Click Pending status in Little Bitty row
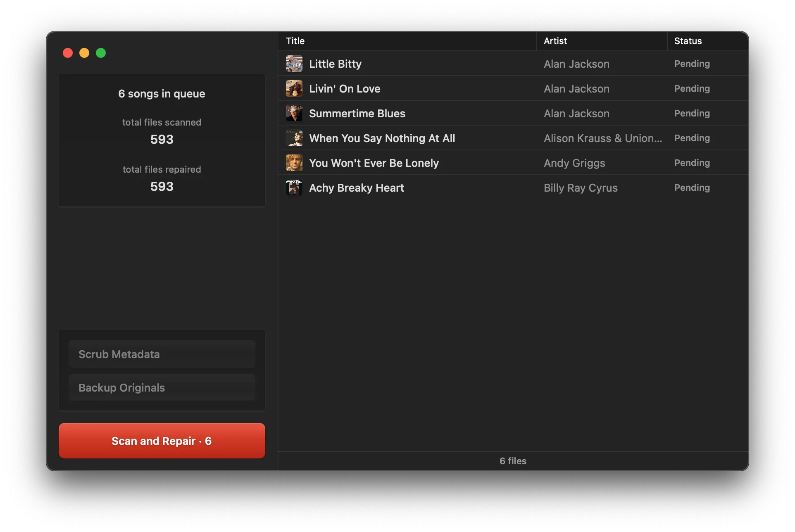795x532 pixels. (x=692, y=64)
